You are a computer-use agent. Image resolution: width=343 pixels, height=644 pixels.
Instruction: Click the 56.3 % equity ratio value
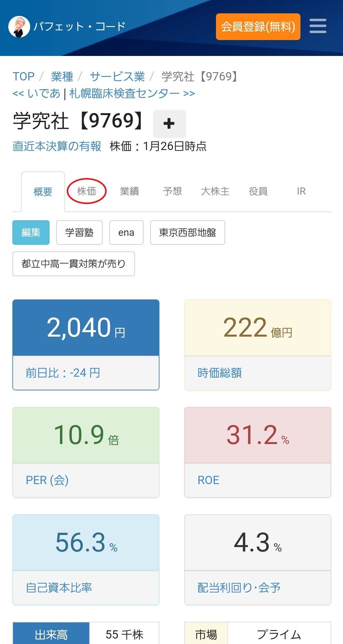click(x=86, y=543)
